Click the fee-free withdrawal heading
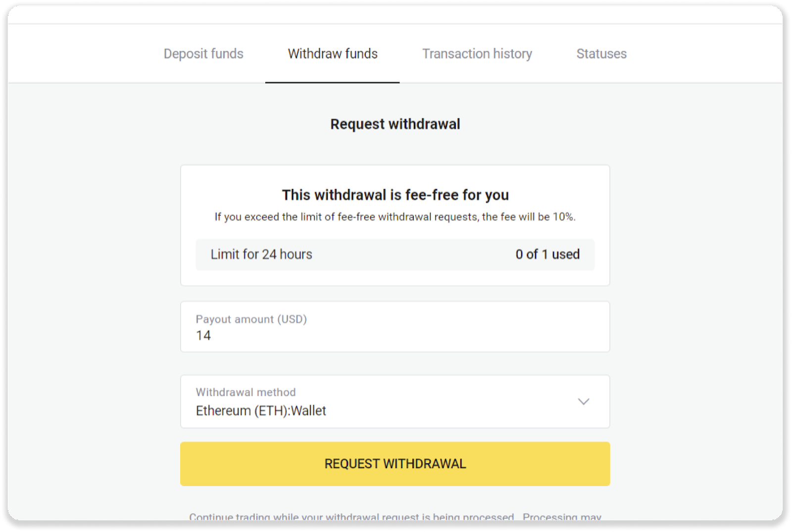 (395, 195)
